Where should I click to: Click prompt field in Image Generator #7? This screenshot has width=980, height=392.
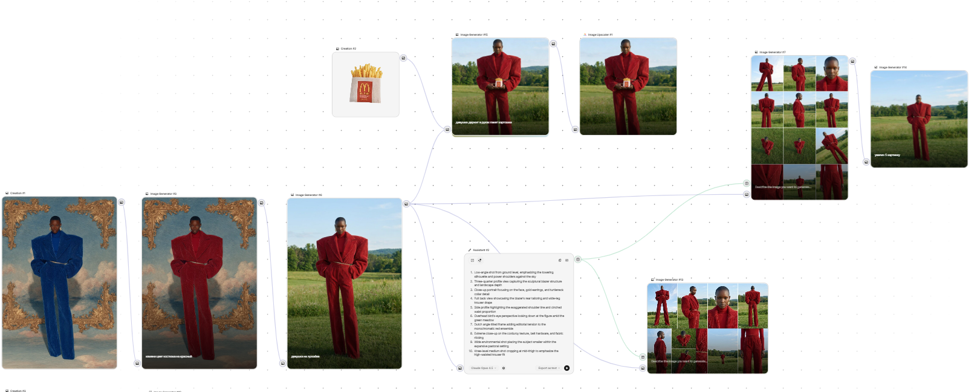[x=783, y=187]
